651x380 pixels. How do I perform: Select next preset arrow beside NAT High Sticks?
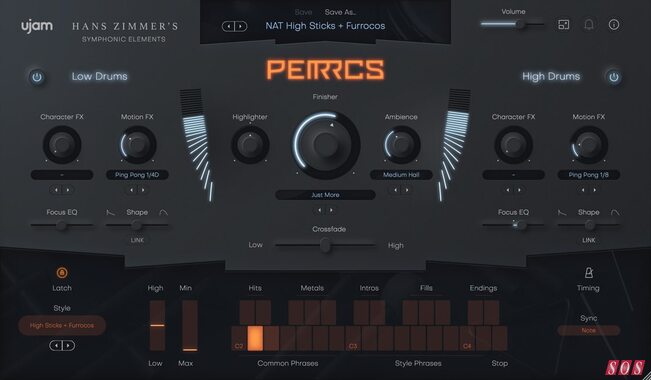click(x=241, y=27)
